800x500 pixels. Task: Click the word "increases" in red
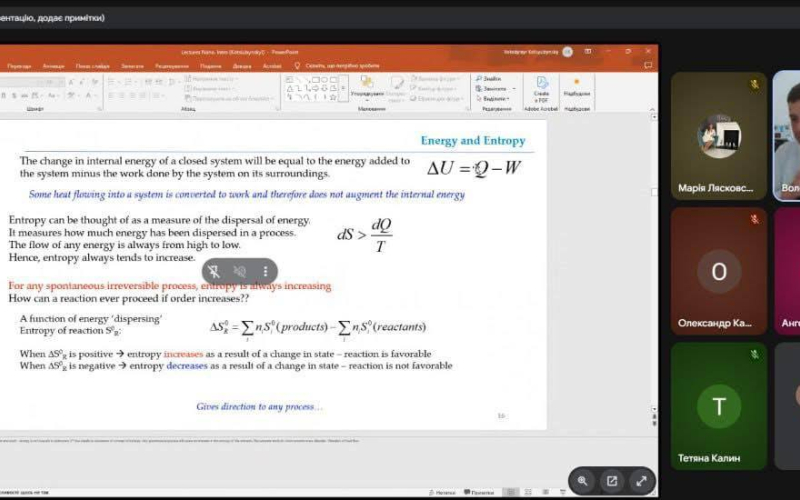tap(183, 354)
